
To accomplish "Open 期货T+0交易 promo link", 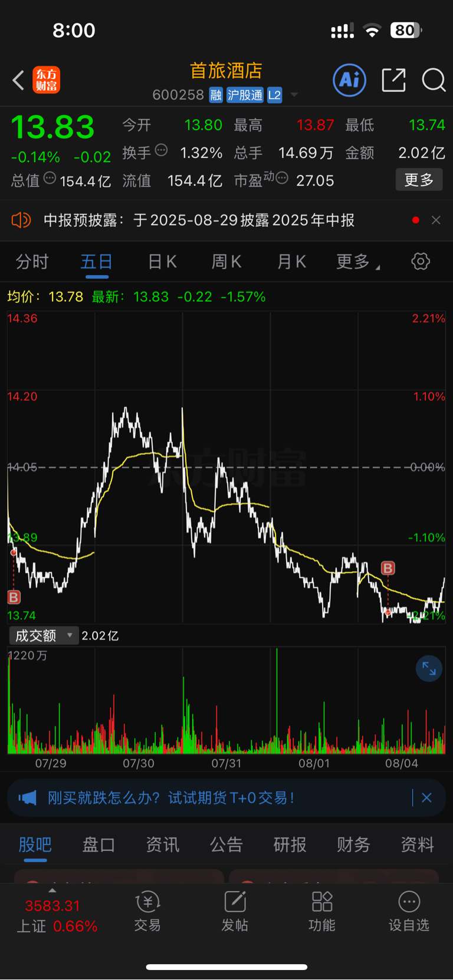I will pyautogui.click(x=171, y=798).
